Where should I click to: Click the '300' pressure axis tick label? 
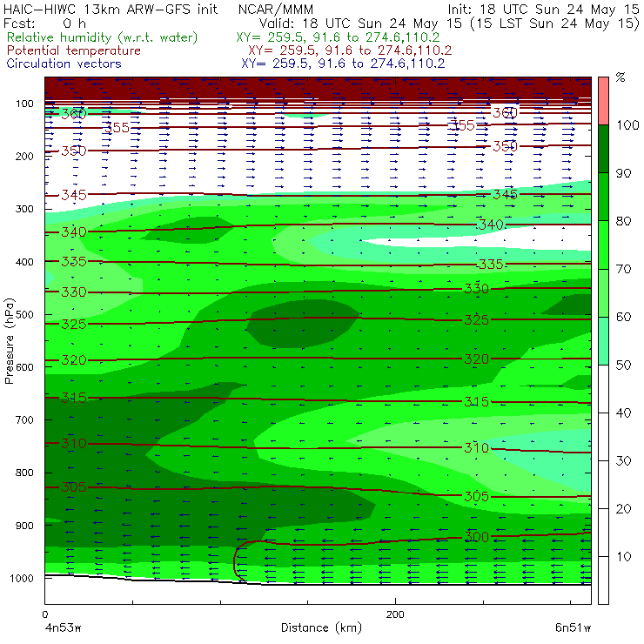click(24, 209)
